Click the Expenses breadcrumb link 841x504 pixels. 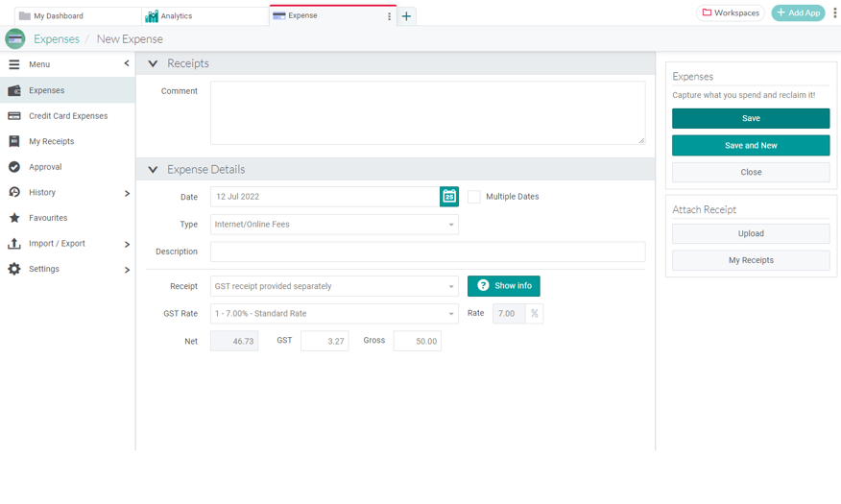pyautogui.click(x=57, y=39)
